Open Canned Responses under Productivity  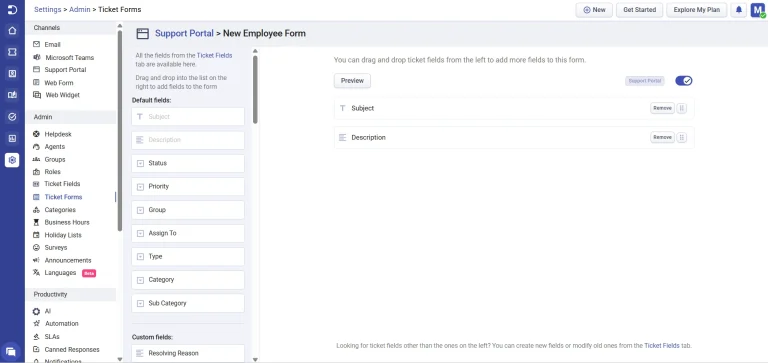point(72,349)
